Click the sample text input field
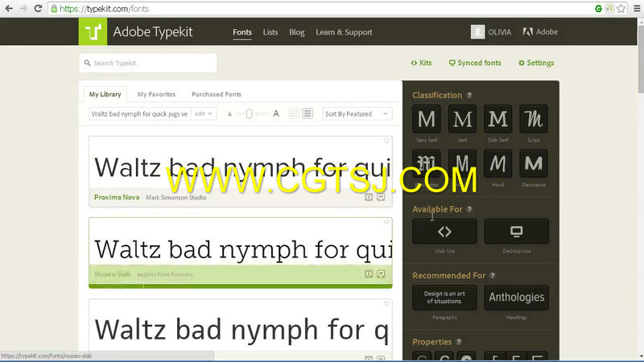The width and height of the screenshot is (644, 362). (139, 113)
